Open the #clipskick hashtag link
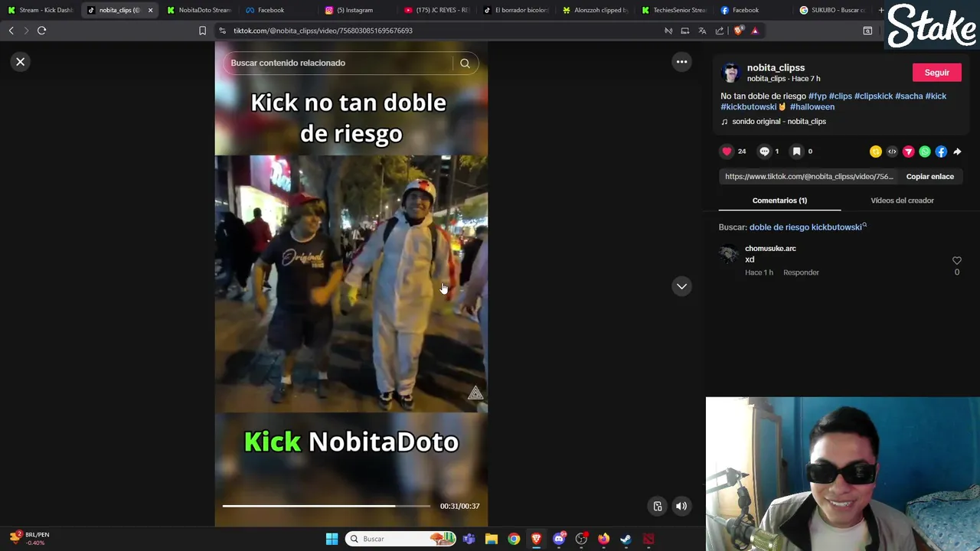The height and width of the screenshot is (551, 980). 874,96
